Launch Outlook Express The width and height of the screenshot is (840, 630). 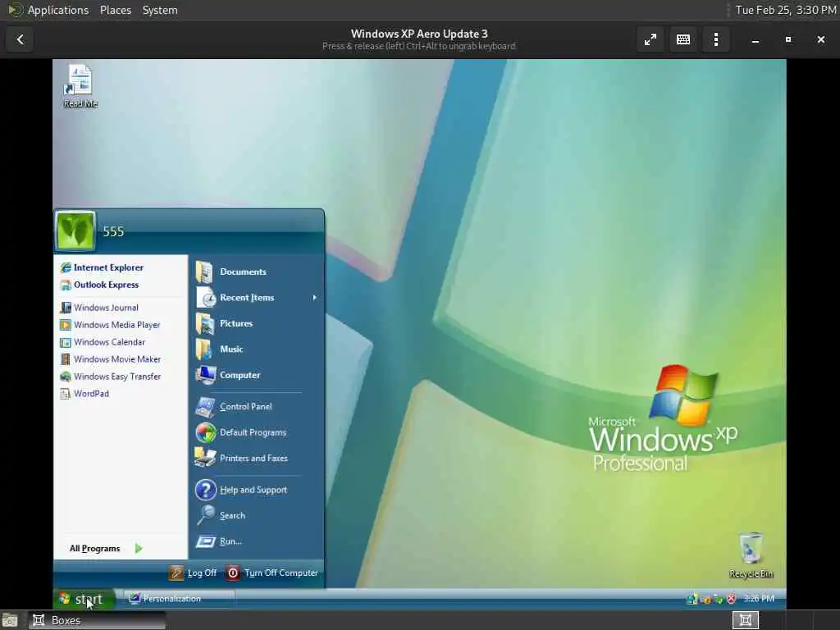pos(99,285)
